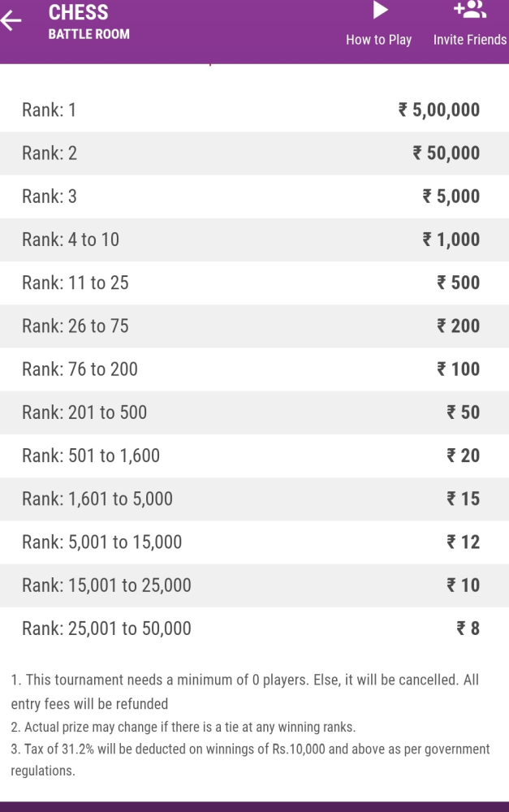Select the Rank: 3 prize row
The height and width of the screenshot is (812, 509).
coord(254,197)
